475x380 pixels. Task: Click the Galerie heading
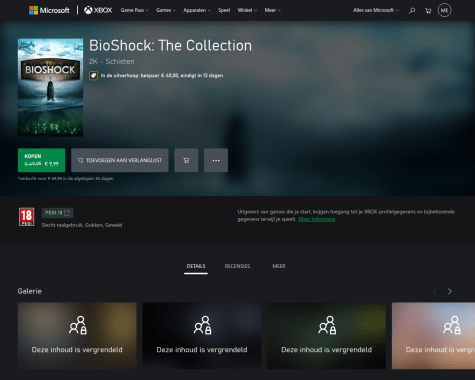coord(30,291)
